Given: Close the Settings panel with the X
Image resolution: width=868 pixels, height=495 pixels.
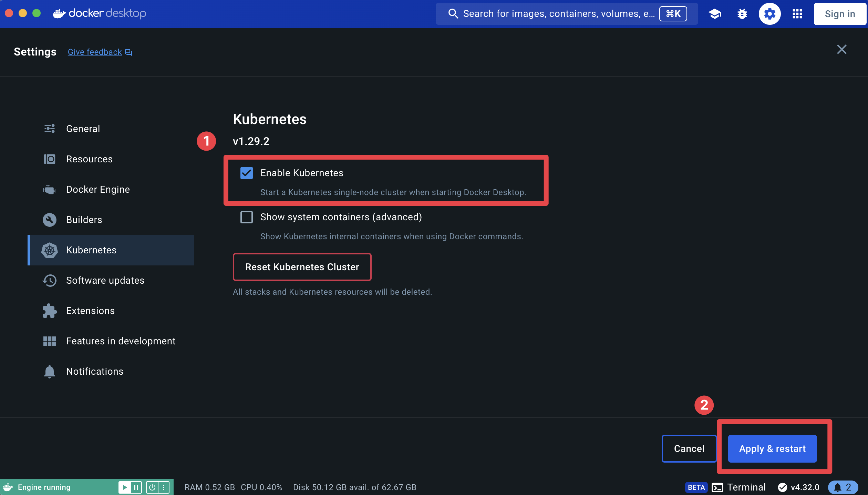Looking at the screenshot, I should tap(841, 50).
